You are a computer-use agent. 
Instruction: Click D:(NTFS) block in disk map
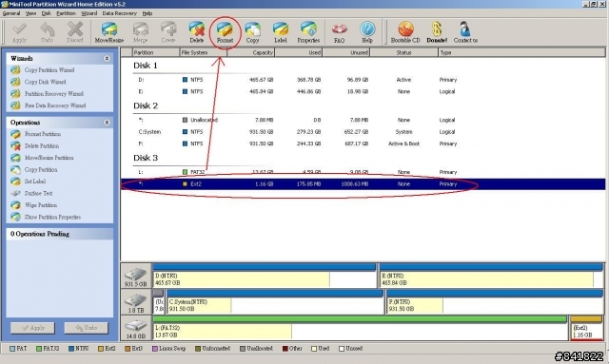point(265,276)
